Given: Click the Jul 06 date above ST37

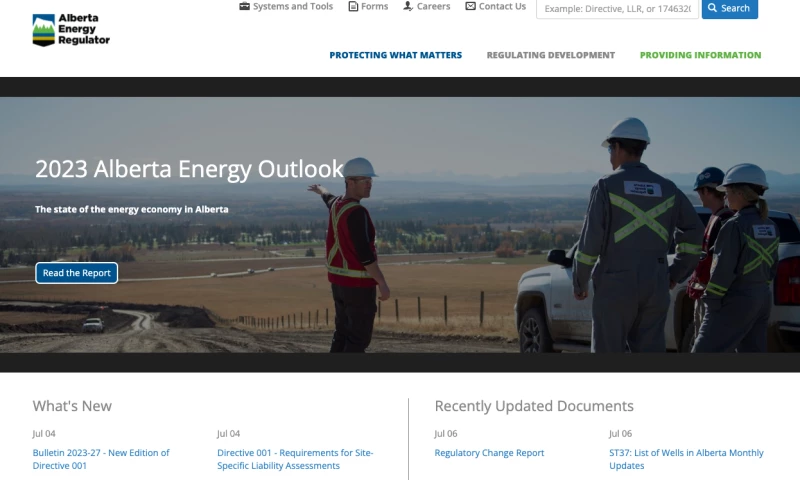Looking at the screenshot, I should point(620,434).
